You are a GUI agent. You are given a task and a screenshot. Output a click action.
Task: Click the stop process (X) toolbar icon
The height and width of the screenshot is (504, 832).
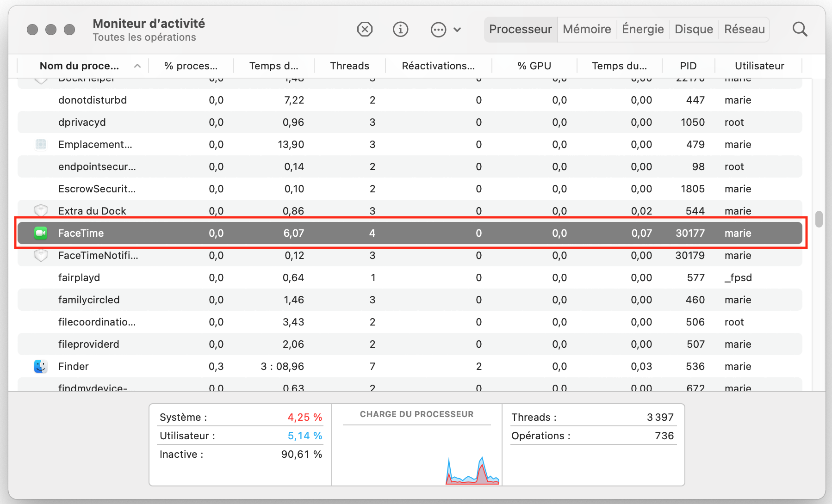pyautogui.click(x=365, y=30)
